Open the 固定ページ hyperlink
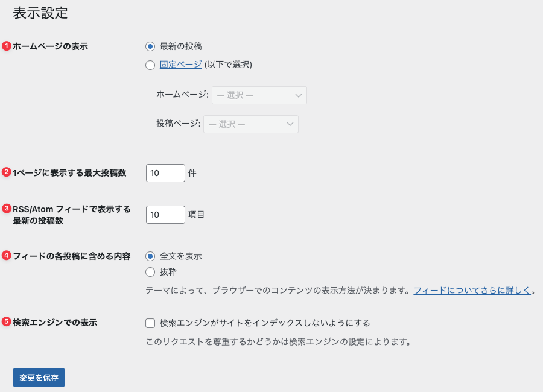This screenshot has height=392, width=543. point(180,65)
